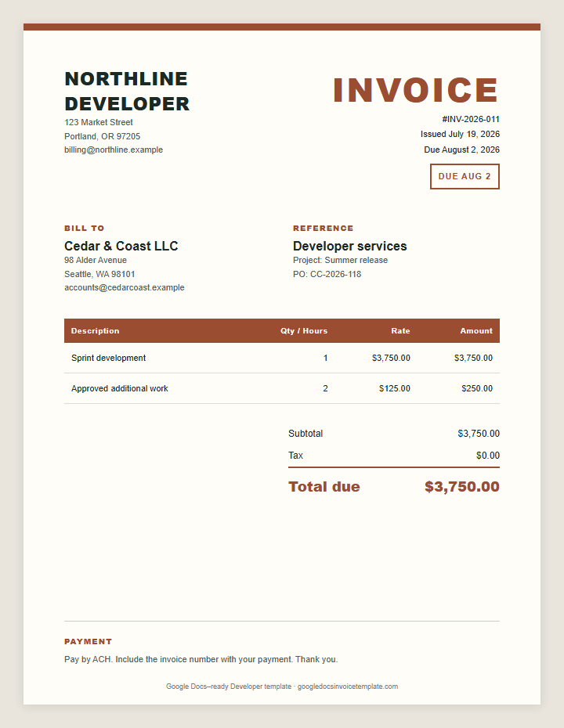The width and height of the screenshot is (564, 728).
Task: Select the Developer services heading
Action: point(350,246)
